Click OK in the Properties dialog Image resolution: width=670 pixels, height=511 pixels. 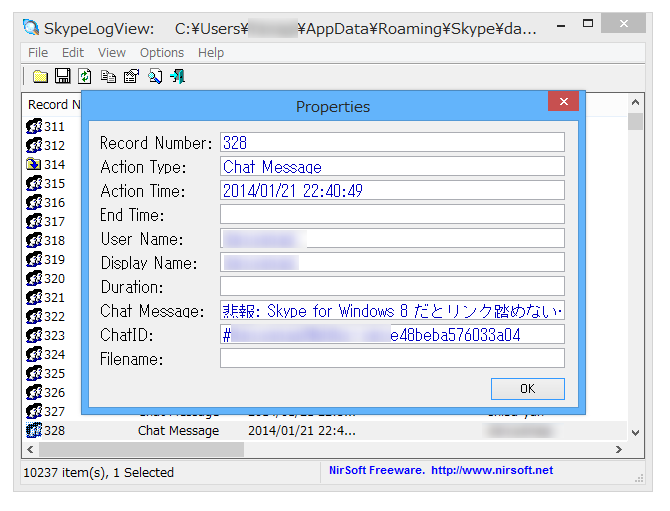pos(528,389)
